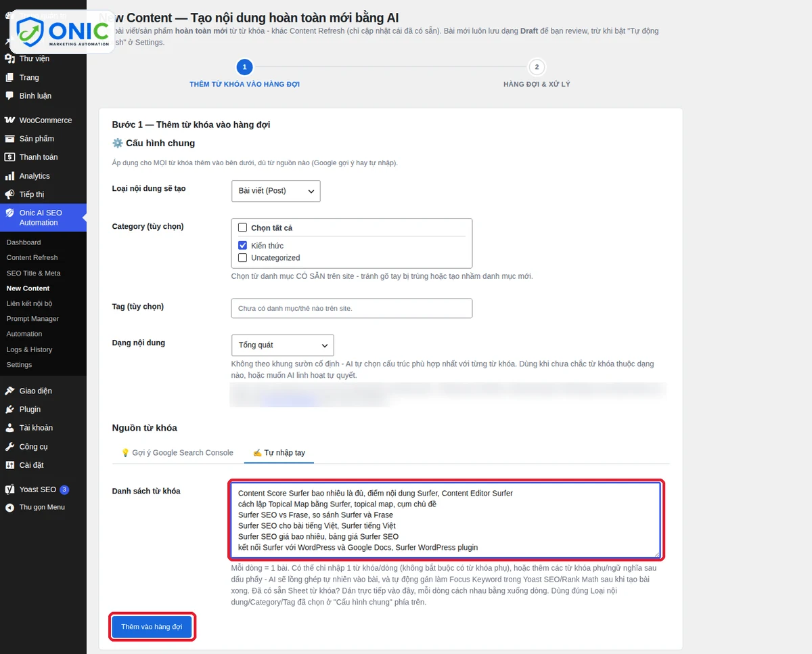This screenshot has width=812, height=654.
Task: Click the Giao diện paintbrush icon
Action: (x=9, y=391)
